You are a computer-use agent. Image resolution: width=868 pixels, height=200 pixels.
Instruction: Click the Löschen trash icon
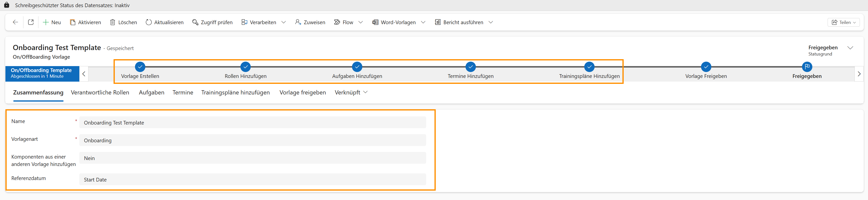click(x=113, y=22)
